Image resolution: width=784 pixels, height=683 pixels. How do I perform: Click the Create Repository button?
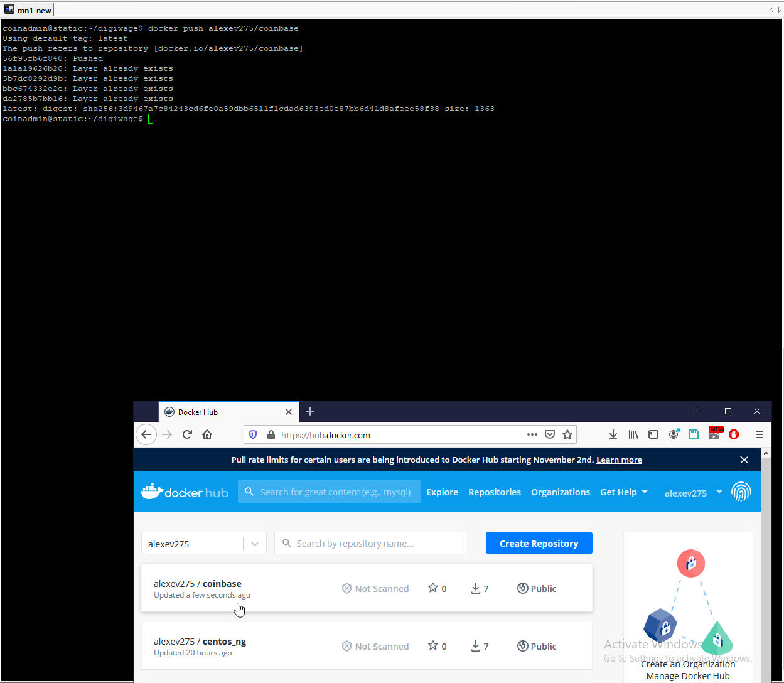539,543
